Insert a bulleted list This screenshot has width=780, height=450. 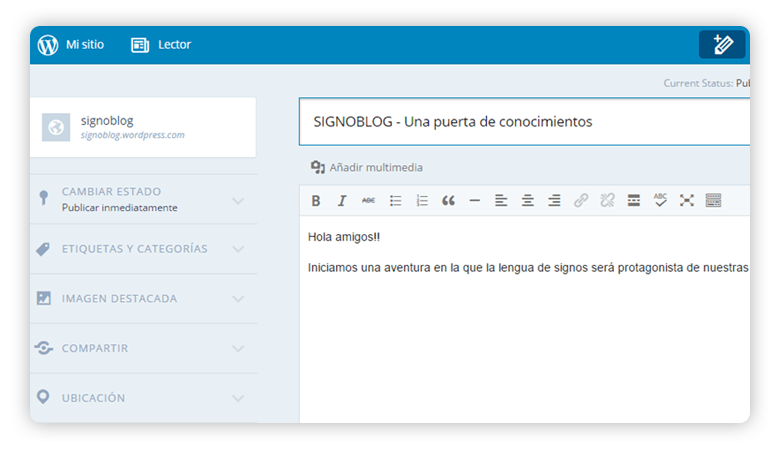[395, 200]
